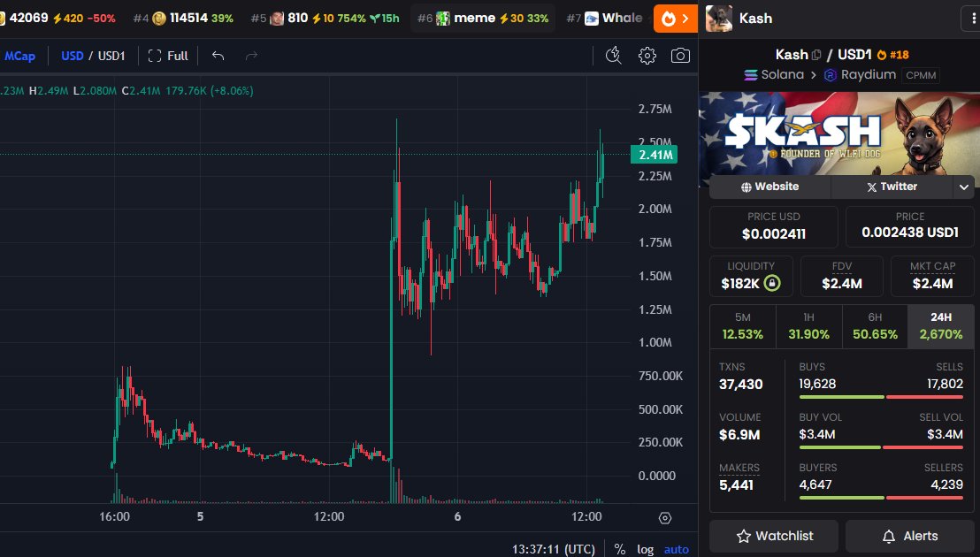The height and width of the screenshot is (557, 980).
Task: Open the Kash panel options menu
Action: pyautogui.click(x=972, y=18)
